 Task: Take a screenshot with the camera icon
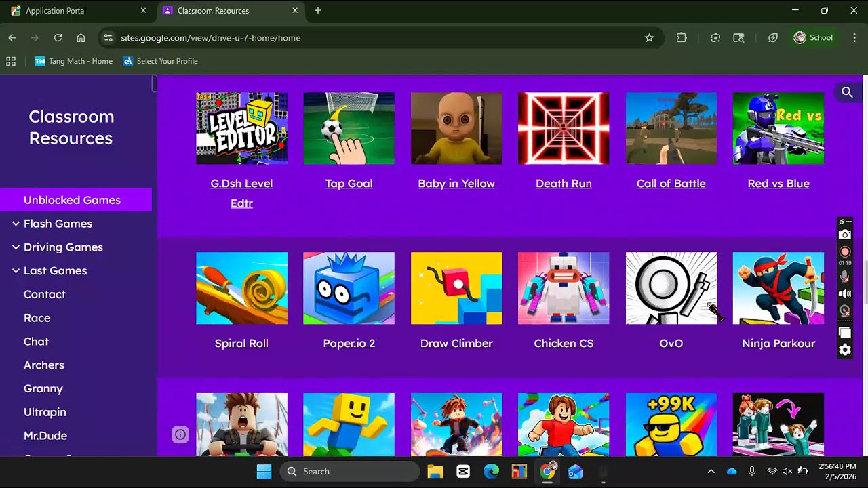pyautogui.click(x=844, y=235)
